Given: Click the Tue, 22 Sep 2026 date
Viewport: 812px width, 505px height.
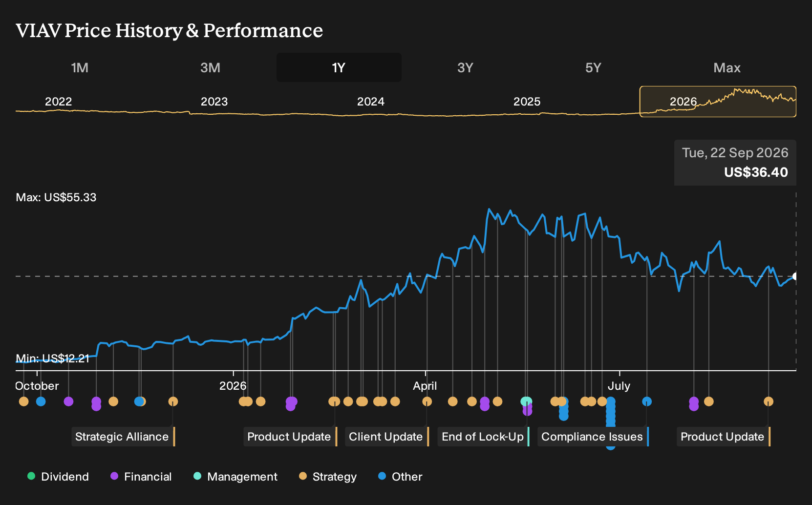Looking at the screenshot, I should [x=735, y=153].
